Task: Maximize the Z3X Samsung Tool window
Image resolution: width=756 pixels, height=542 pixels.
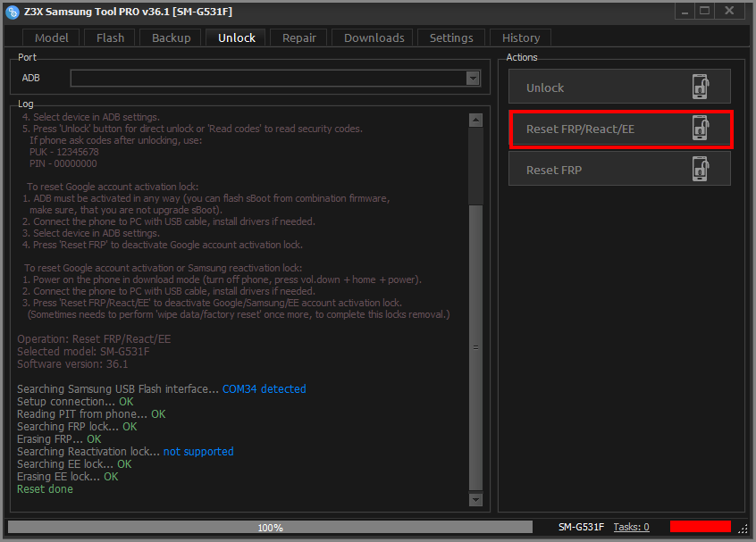Action: pos(704,12)
